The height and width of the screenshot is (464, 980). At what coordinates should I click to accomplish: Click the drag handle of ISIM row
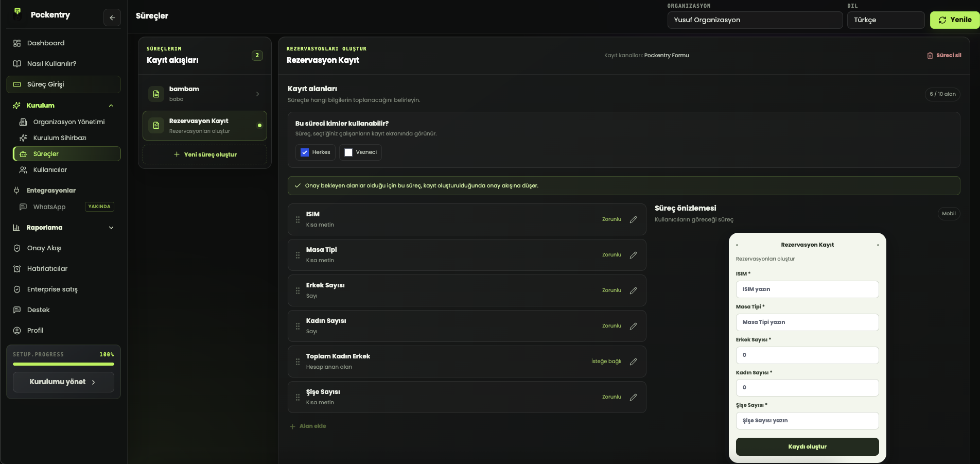click(297, 219)
